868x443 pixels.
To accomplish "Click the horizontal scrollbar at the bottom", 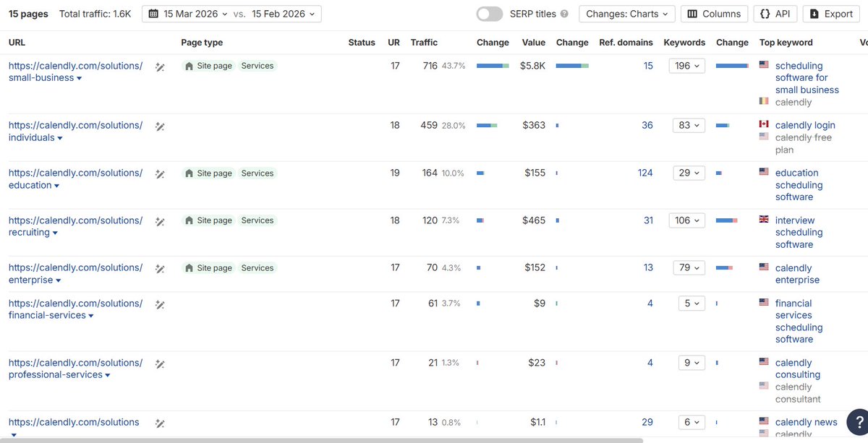I will click(x=321, y=440).
